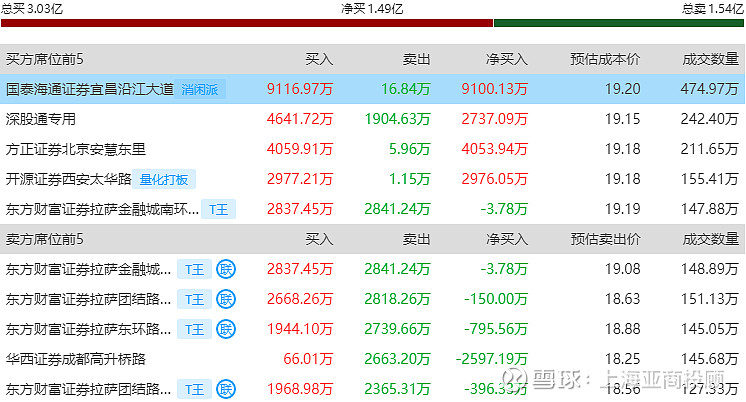
Task: Click the round 联 icon in 东方财富证券拉萨东环路 row
Action: 226,329
